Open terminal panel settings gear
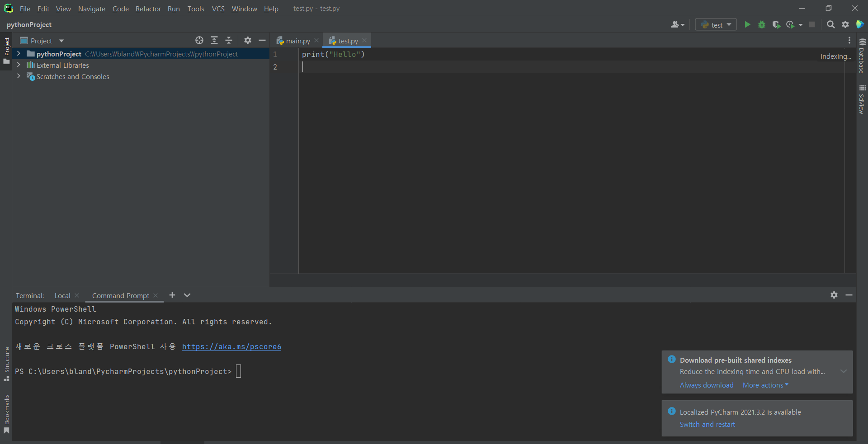Screen dimensions: 868x444 pos(834,295)
